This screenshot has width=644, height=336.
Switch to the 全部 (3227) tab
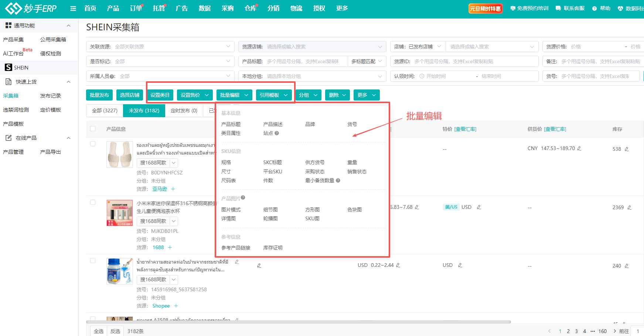[105, 111]
